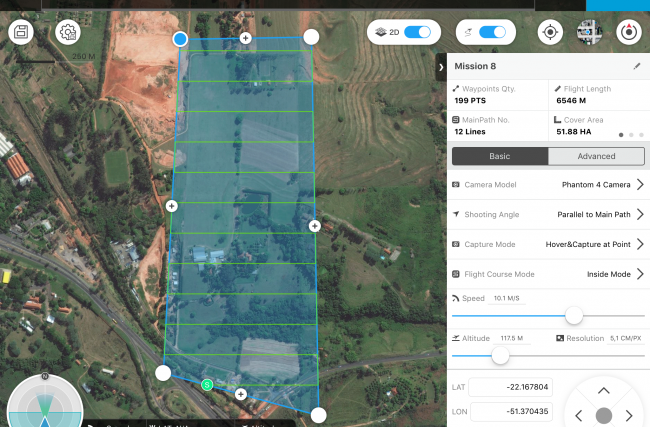Click the Speed value field 10.1 M/S
Viewport: 650px width, 427px height.
(507, 298)
